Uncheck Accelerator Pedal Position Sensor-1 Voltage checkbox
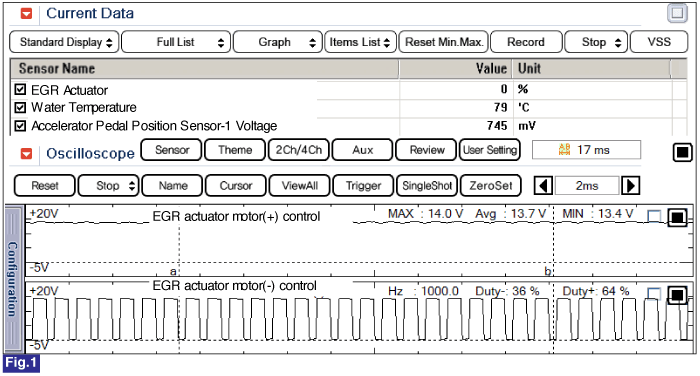Image resolution: width=700 pixels, height=376 pixels. 20,125
